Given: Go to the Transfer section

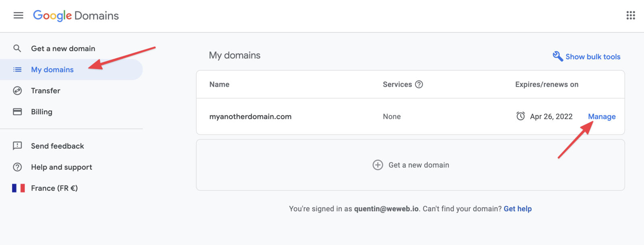Looking at the screenshot, I should (45, 91).
